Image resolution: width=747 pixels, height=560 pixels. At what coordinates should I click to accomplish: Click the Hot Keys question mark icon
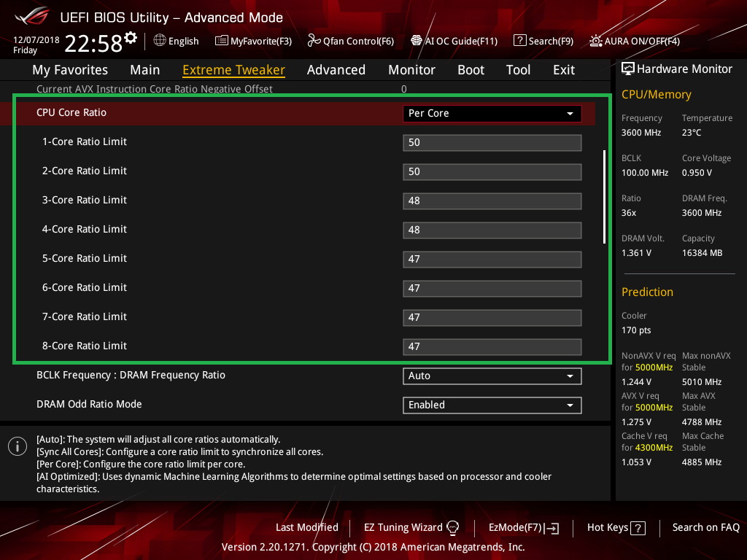coord(638,528)
